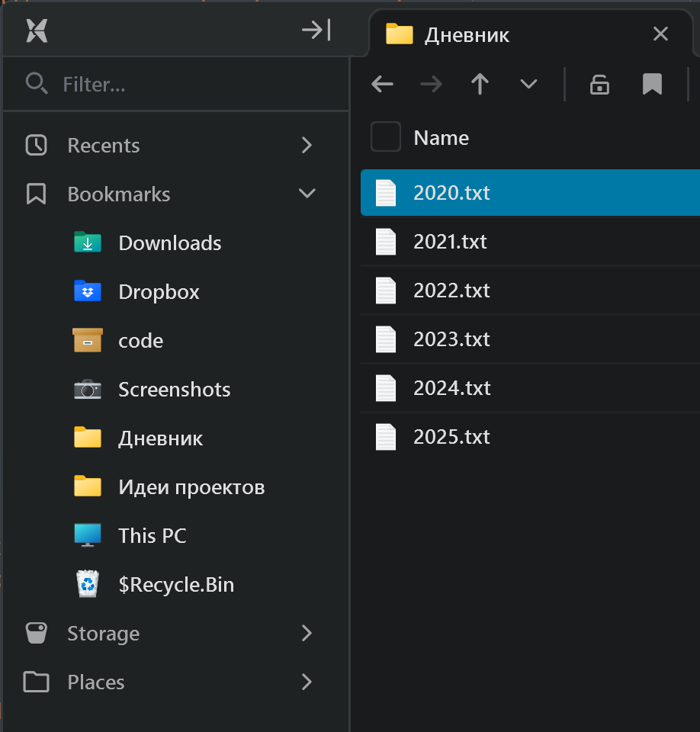Open Screenshots camera bookmark
Viewport: 700px width, 732px height.
pos(174,390)
